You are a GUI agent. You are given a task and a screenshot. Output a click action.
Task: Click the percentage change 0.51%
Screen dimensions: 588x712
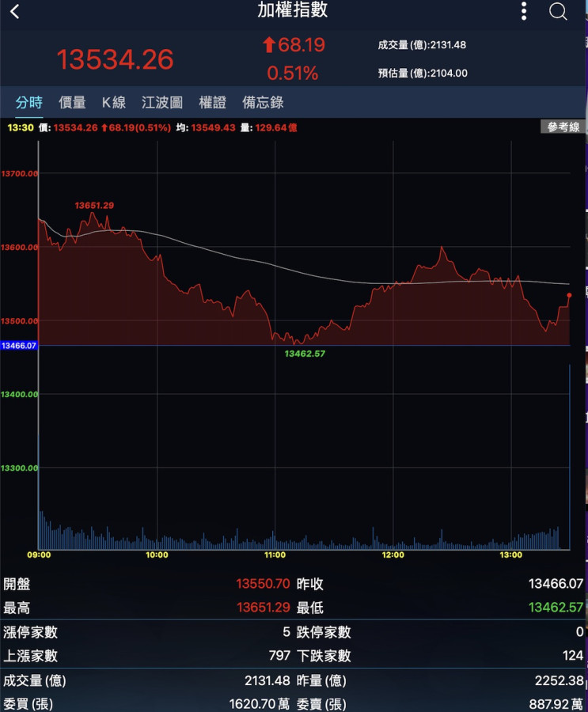pos(293,73)
